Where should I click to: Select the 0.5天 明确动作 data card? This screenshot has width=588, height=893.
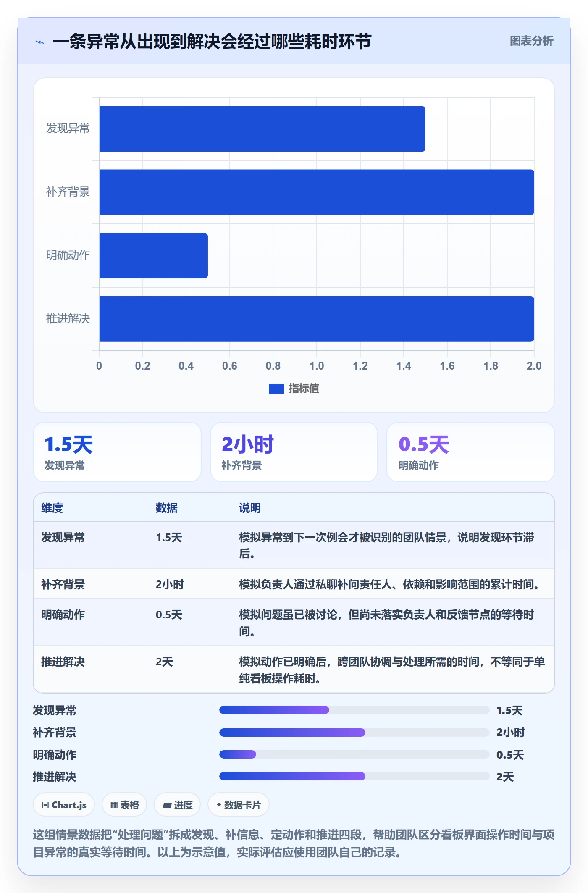pyautogui.click(x=471, y=452)
